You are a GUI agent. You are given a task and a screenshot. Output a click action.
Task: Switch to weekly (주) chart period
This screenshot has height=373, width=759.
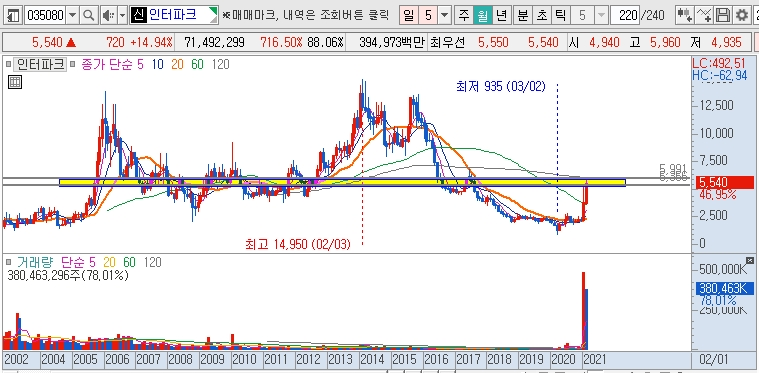464,16
